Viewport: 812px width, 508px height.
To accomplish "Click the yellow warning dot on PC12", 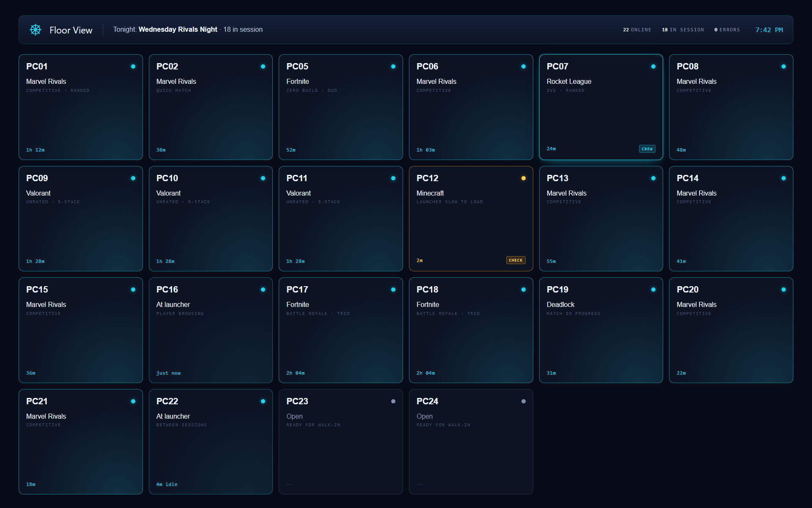I will click(524, 178).
